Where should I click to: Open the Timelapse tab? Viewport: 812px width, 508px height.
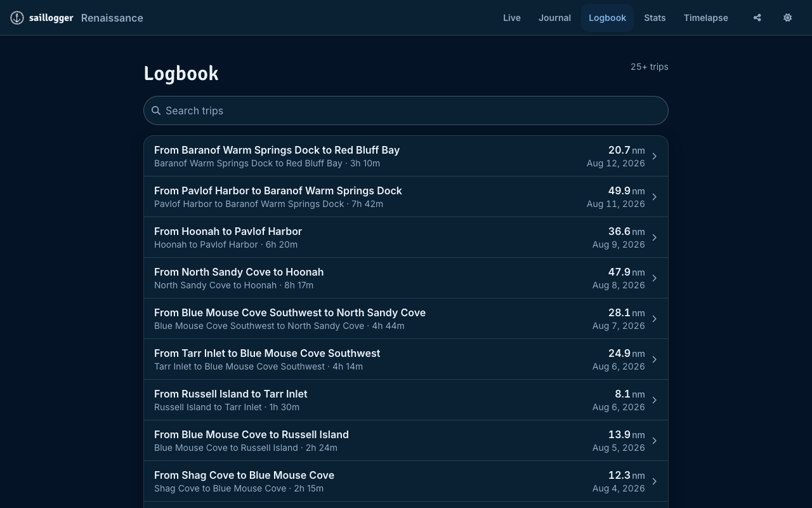tap(705, 18)
